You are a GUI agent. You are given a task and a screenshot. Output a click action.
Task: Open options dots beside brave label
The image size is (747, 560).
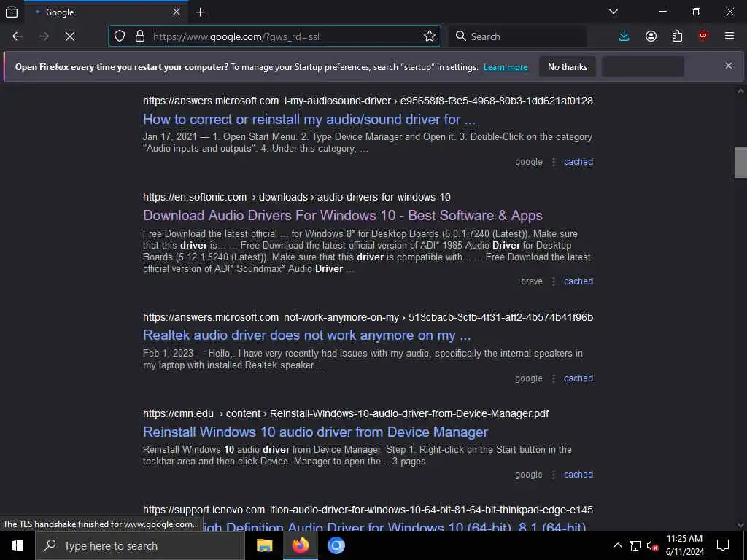coord(553,281)
